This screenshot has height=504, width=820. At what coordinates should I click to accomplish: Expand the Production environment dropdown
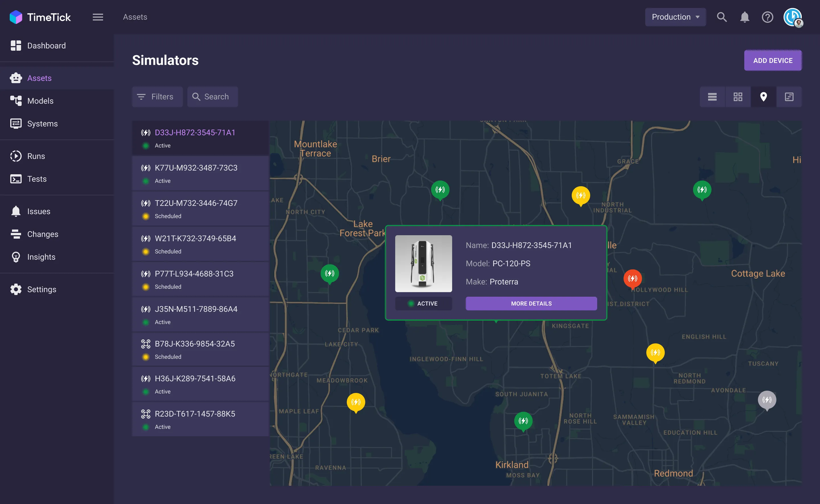675,17
